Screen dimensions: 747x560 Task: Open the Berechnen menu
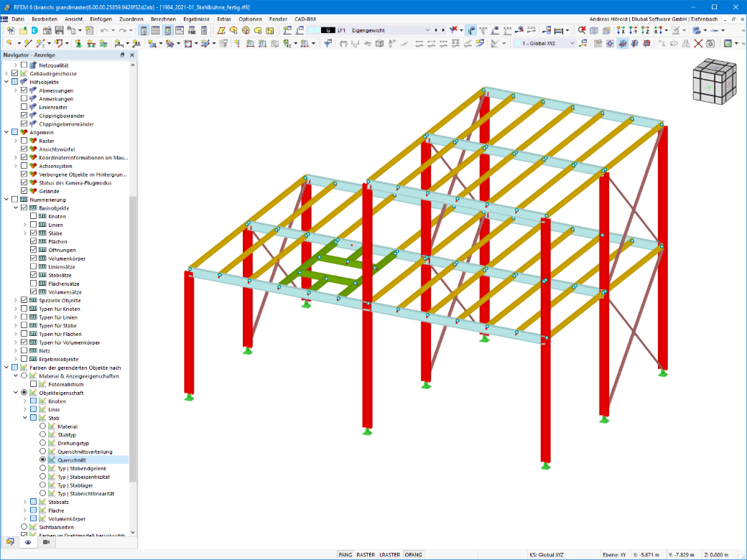[164, 19]
